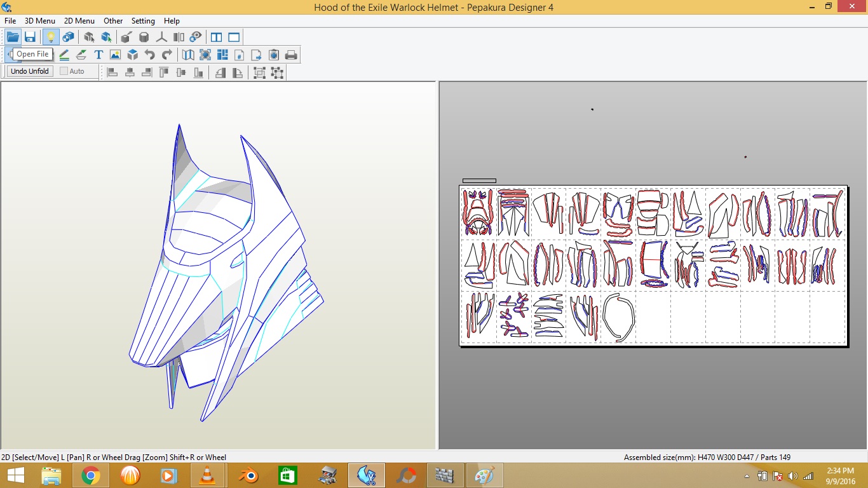Click the rotate left icon

220,72
